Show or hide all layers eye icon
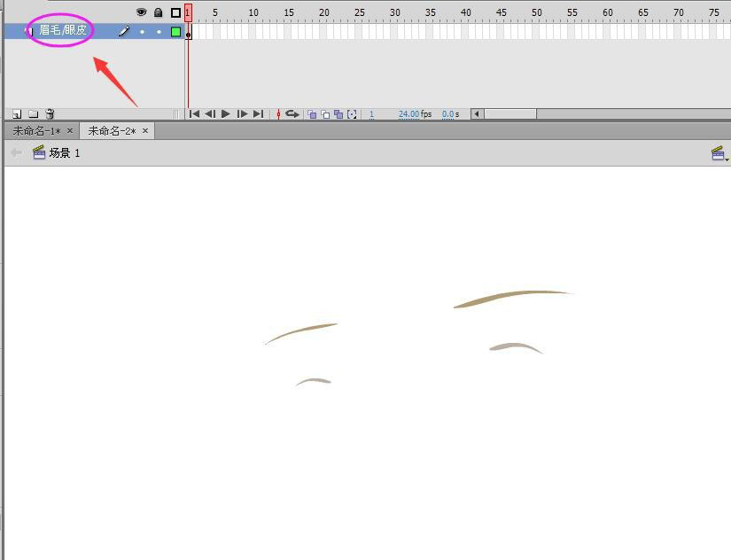The height and width of the screenshot is (560, 731). point(141,12)
